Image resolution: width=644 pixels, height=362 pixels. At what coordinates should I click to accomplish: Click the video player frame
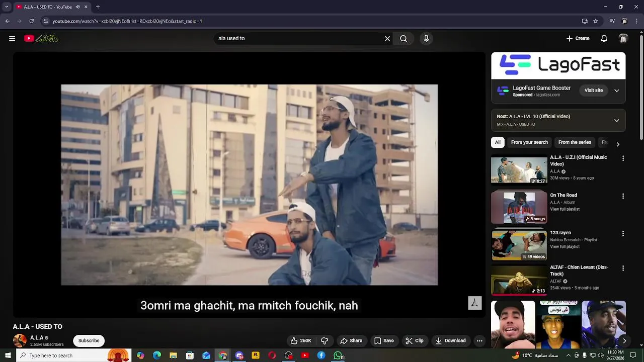click(x=250, y=185)
